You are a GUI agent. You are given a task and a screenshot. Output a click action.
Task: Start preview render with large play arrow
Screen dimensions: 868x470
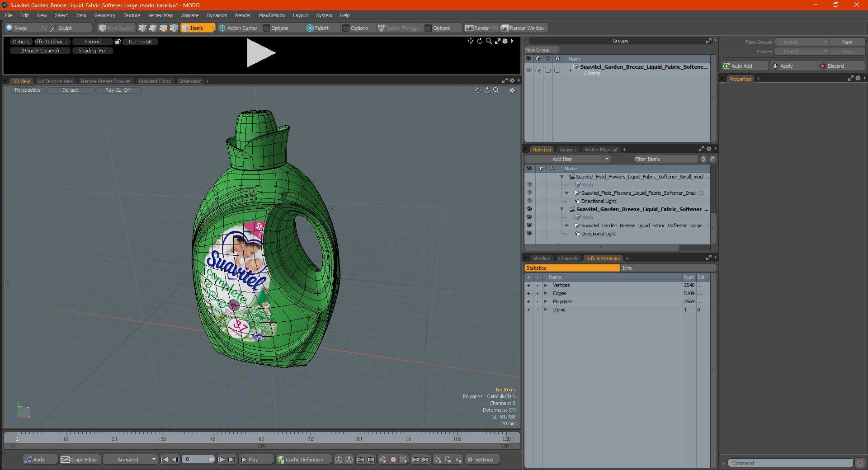point(261,53)
